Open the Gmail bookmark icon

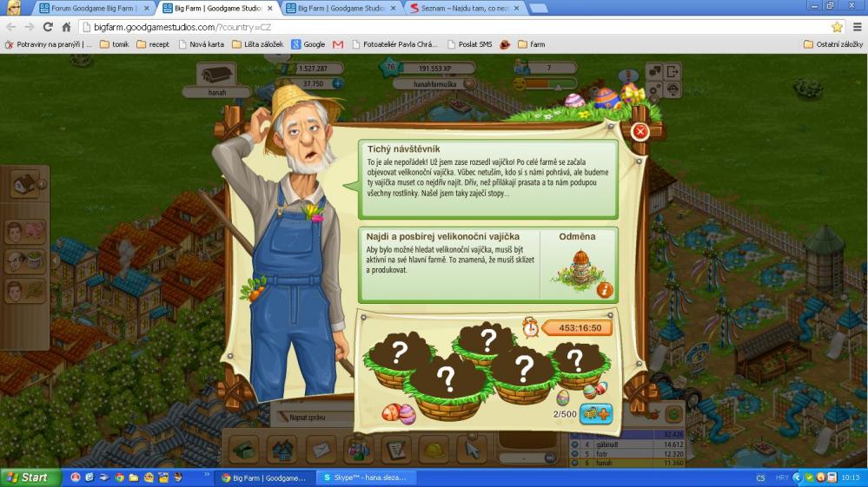coord(338,44)
